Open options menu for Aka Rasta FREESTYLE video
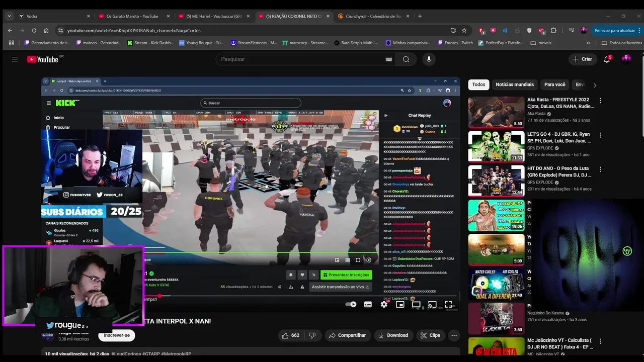 tap(600, 101)
